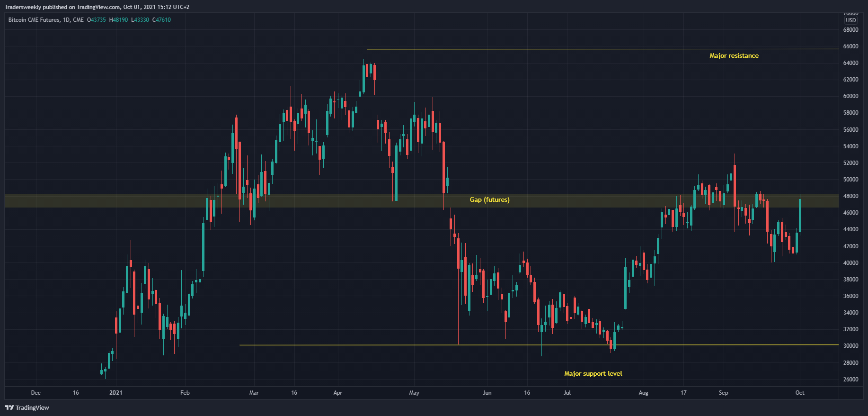Click the '2021' time axis label
This screenshot has height=416, width=868.
(116, 393)
